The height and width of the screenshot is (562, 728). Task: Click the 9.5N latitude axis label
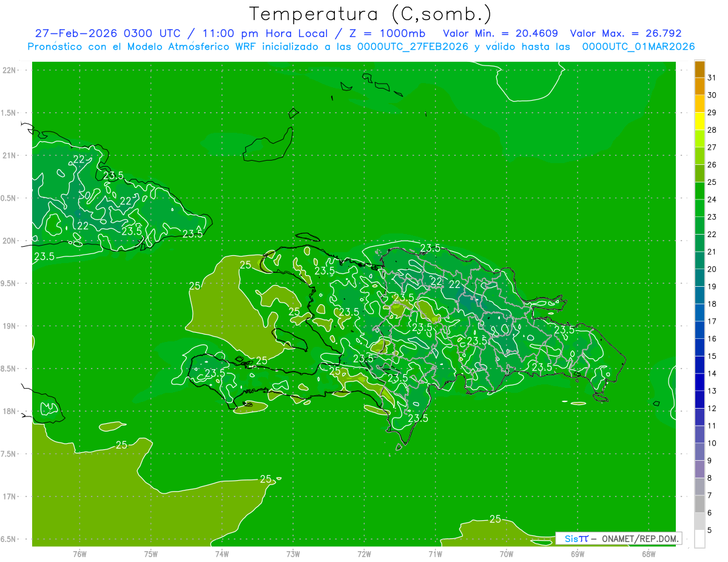coord(8,283)
